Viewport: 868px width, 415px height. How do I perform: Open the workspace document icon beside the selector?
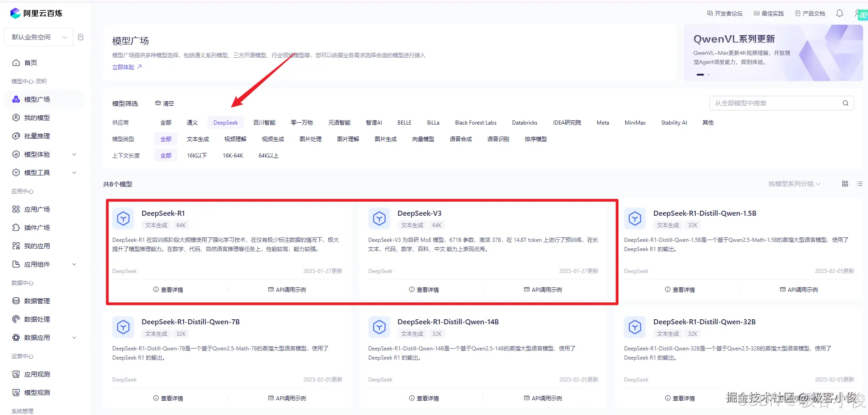[x=81, y=37]
